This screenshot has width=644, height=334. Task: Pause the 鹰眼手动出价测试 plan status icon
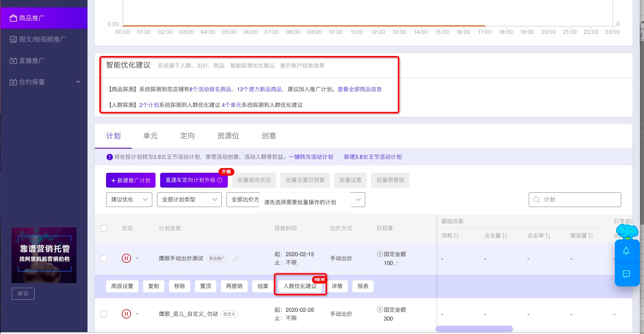point(126,258)
